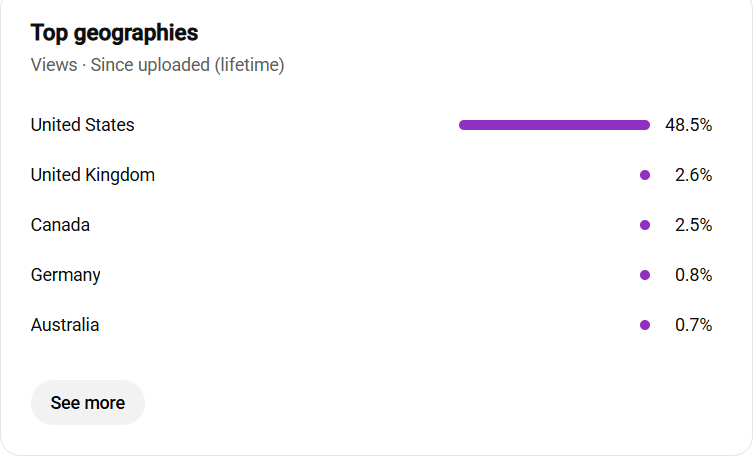
Task: Select the Canada row label
Action: 60,225
